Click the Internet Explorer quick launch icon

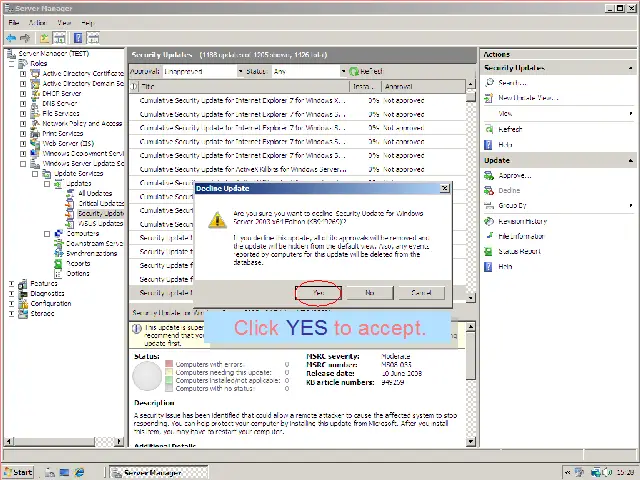pos(79,473)
